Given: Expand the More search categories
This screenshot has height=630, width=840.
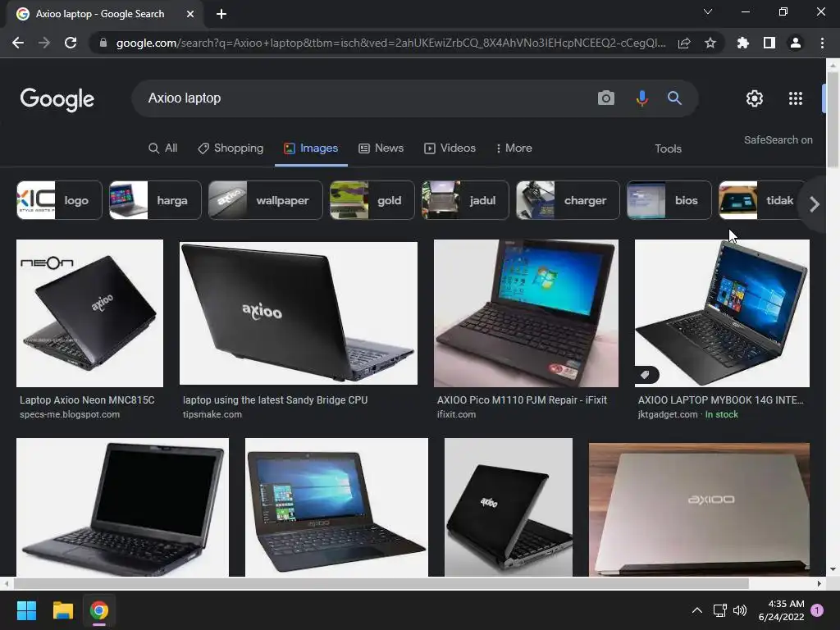Looking at the screenshot, I should [514, 148].
